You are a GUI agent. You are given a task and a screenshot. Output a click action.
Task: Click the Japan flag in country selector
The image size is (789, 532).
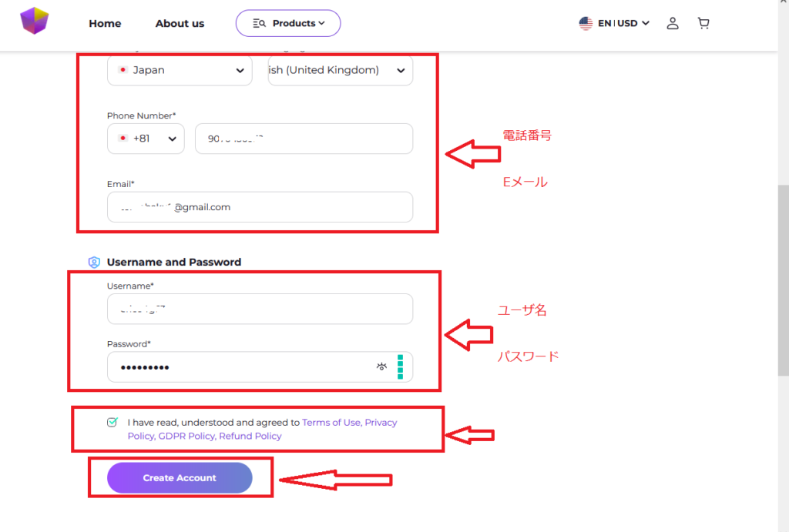(123, 70)
